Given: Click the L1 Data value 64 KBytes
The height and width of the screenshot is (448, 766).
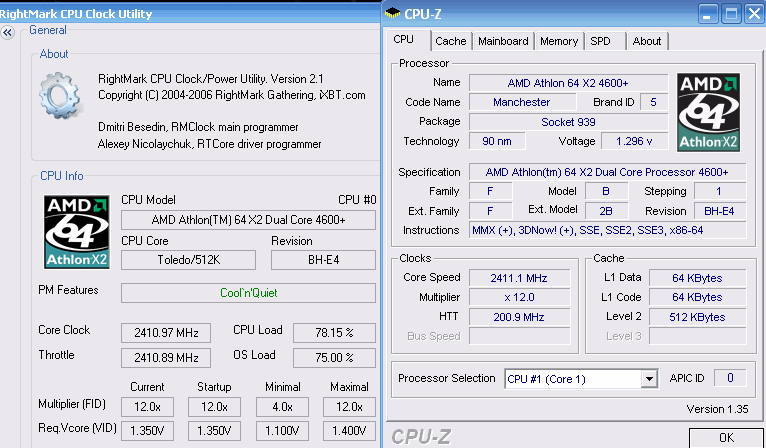Looking at the screenshot, I should click(697, 278).
